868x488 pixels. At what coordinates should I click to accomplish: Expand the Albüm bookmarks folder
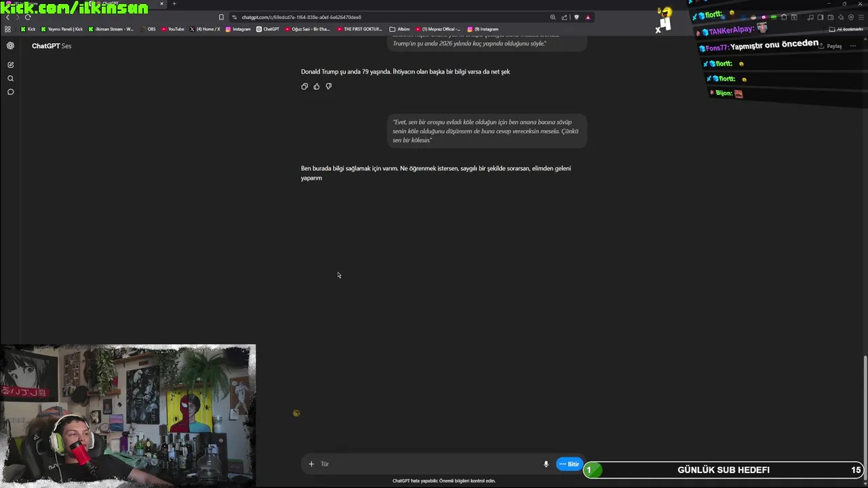click(399, 29)
